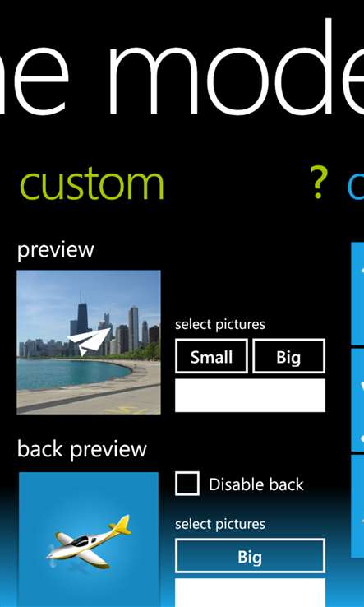Viewport: 364px width, 607px height.
Task: Tap the Chicago skyline preview thumbnail
Action: click(x=89, y=342)
